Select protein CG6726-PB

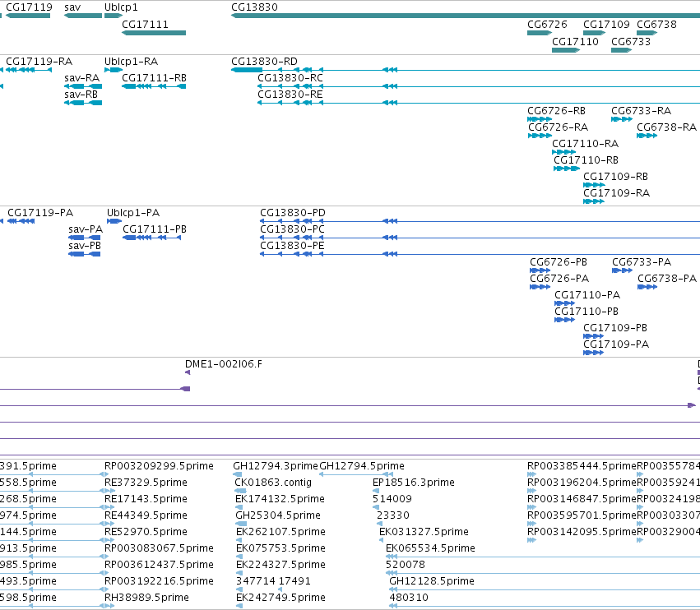[558, 262]
